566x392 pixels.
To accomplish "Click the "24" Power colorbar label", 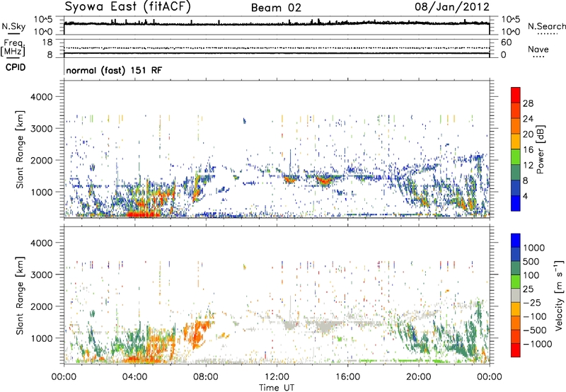I will (x=528, y=119).
